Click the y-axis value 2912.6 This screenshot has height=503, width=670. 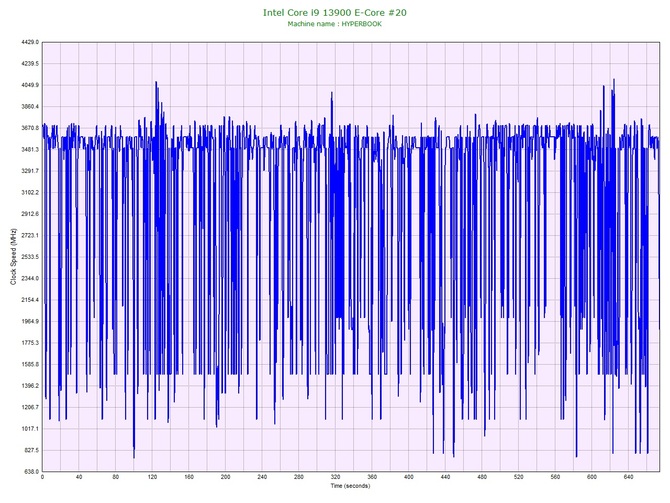30,214
